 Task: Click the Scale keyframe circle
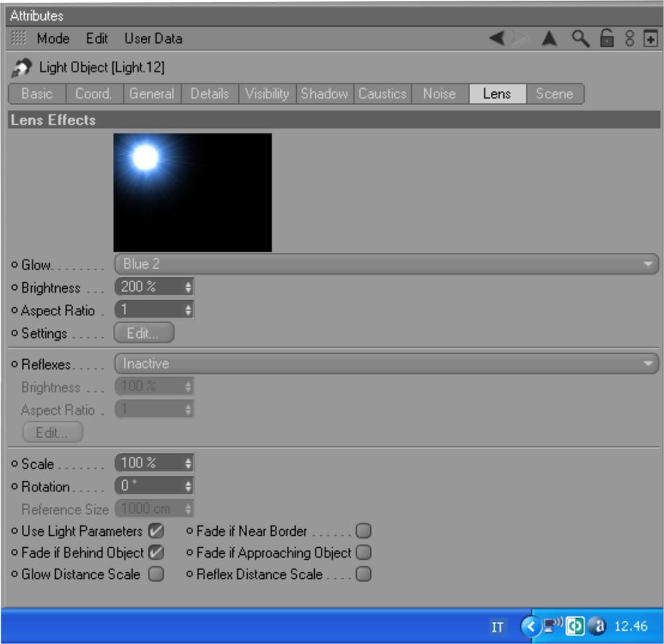(15, 463)
